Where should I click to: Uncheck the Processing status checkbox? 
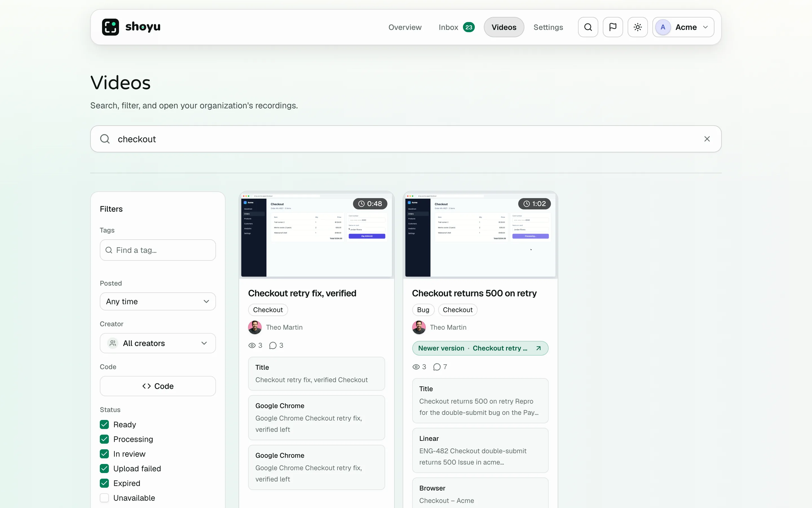[104, 439]
